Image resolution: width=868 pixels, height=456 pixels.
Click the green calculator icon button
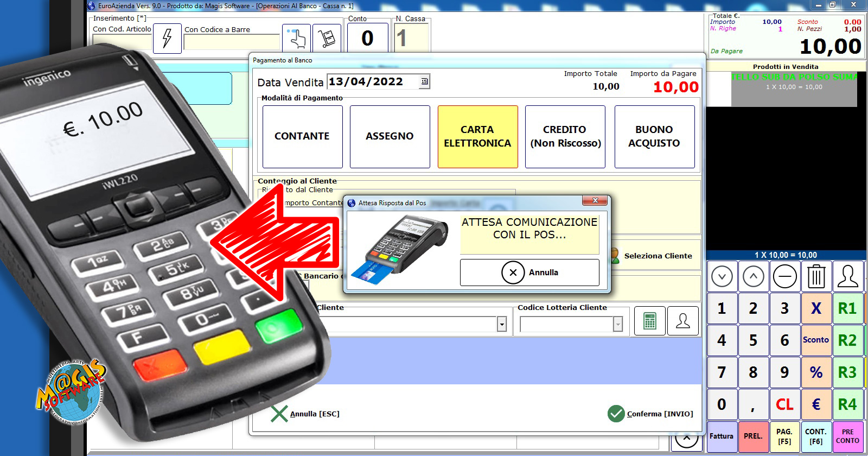tap(649, 321)
